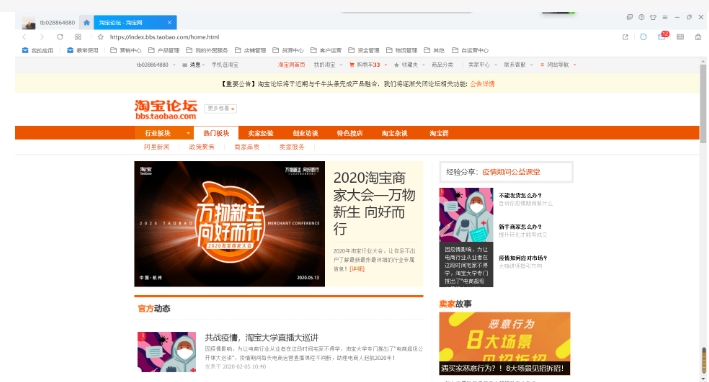Open the 恶意行为 8大场景 seller story banner
Screen dimensions: 709x382
pyautogui.click(x=504, y=343)
